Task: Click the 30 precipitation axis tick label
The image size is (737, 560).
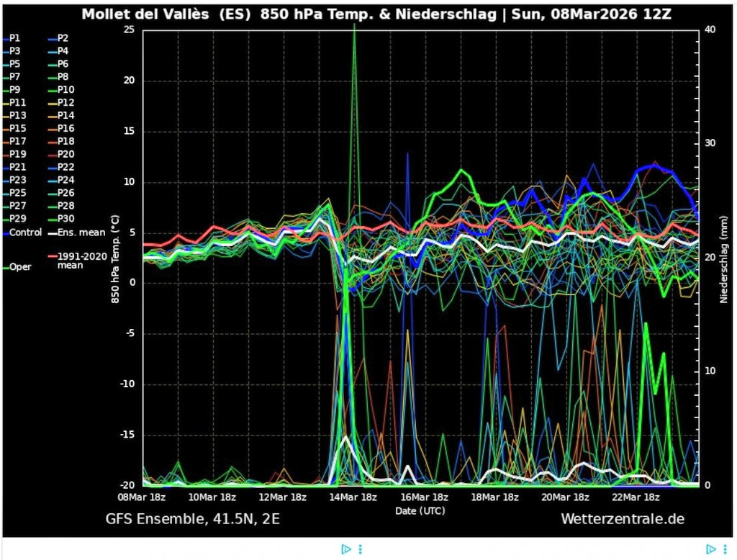Action: [x=710, y=143]
